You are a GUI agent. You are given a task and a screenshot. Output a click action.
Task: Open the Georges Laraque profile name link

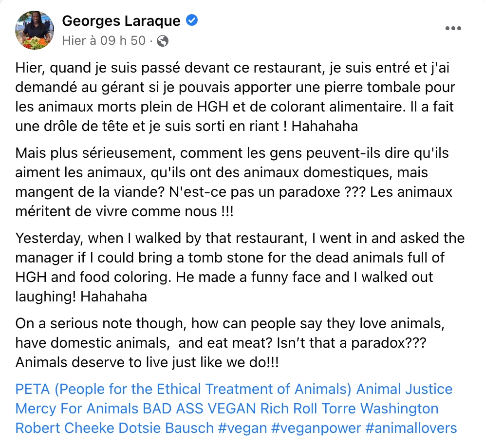click(121, 21)
